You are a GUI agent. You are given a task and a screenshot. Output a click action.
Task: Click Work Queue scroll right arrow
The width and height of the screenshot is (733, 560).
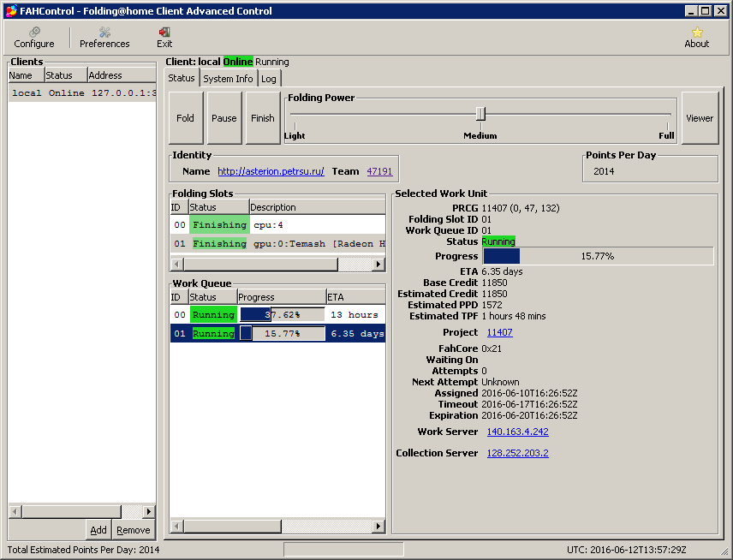pyautogui.click(x=378, y=527)
